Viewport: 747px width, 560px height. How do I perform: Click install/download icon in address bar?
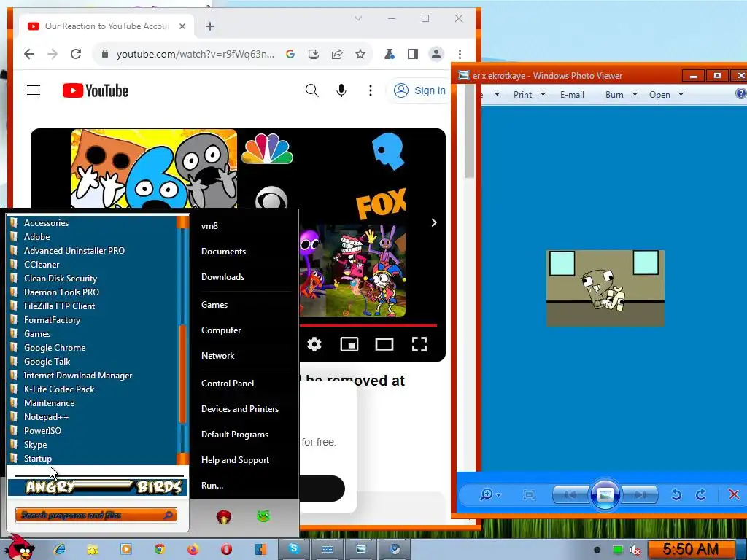314,54
